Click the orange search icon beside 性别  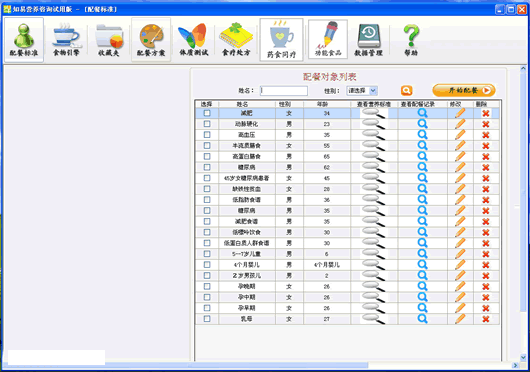point(407,91)
